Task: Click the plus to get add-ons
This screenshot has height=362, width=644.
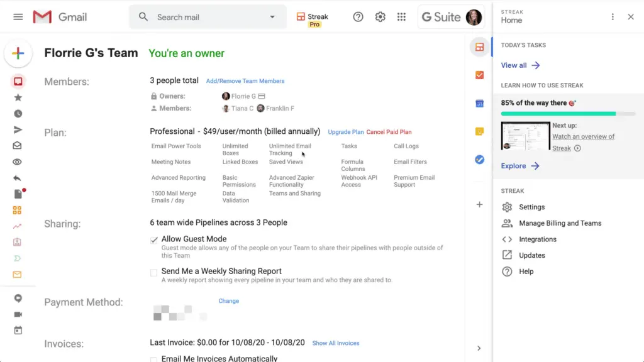Action: pyautogui.click(x=479, y=204)
